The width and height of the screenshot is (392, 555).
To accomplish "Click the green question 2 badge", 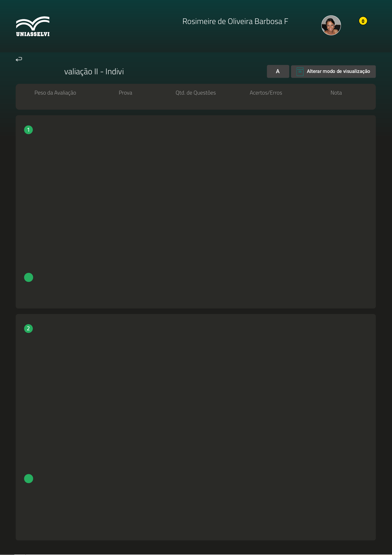I will click(29, 328).
